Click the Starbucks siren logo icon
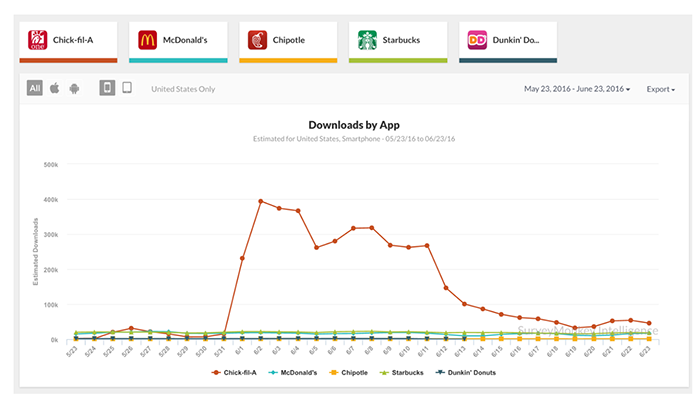Viewport: 700px width, 402px height. 367,40
